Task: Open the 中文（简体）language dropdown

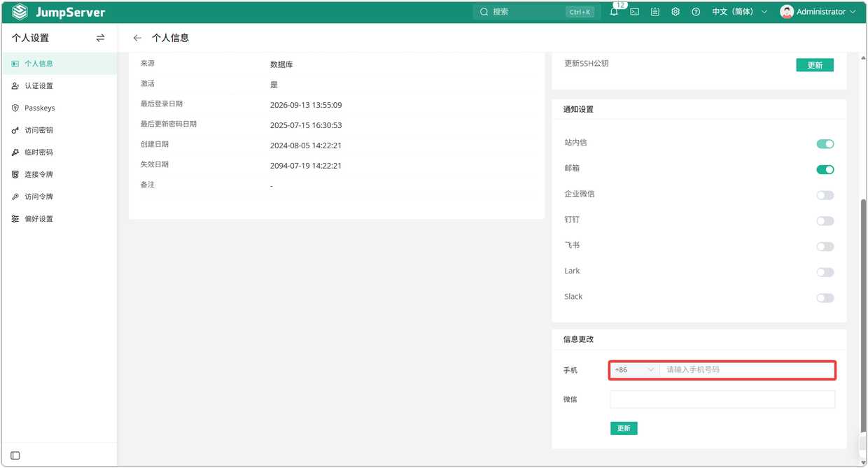Action: click(739, 12)
